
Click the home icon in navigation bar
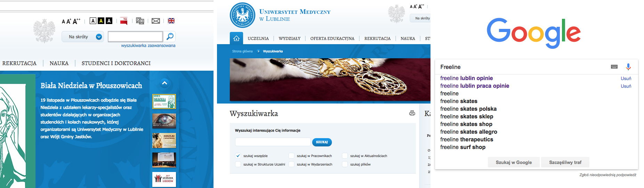point(236,38)
